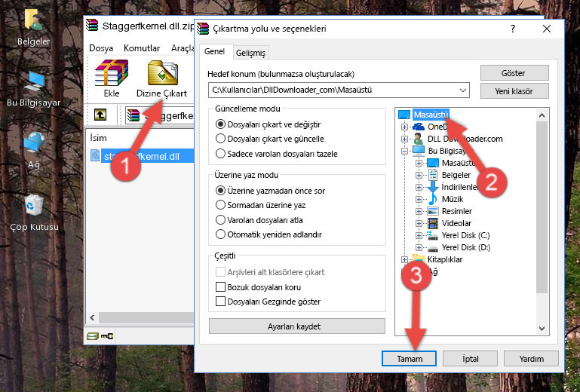Click the key password icon in status bar
The width and height of the screenshot is (580, 392).
(107, 335)
